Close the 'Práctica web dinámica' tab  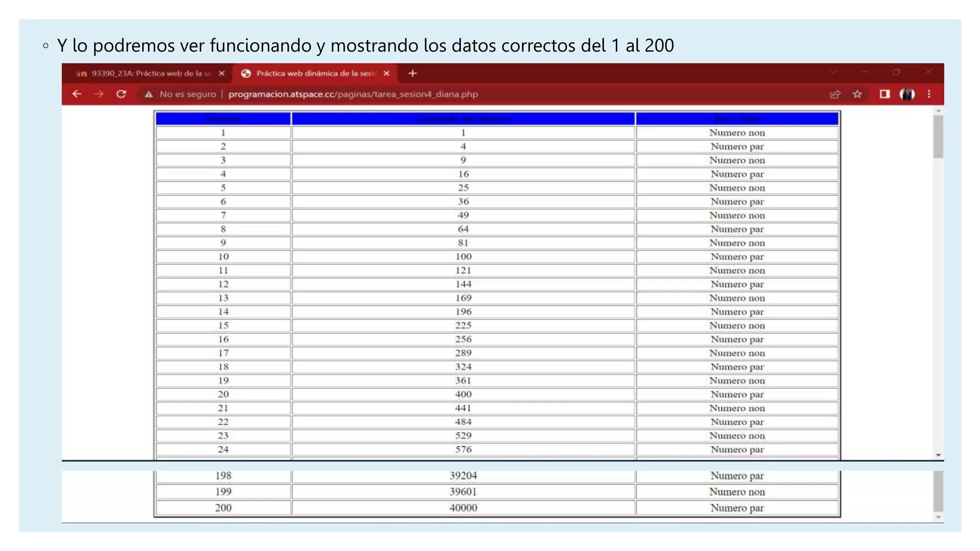(x=387, y=73)
